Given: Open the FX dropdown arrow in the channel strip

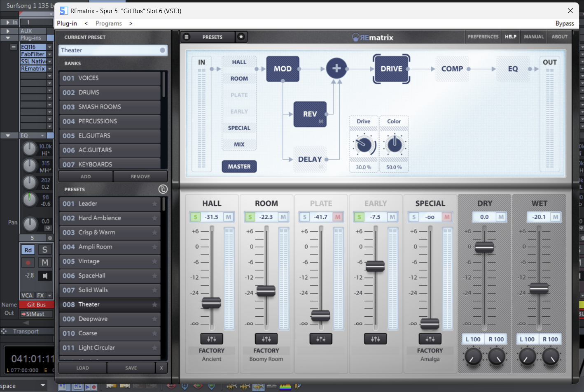Looking at the screenshot, I should click(49, 295).
